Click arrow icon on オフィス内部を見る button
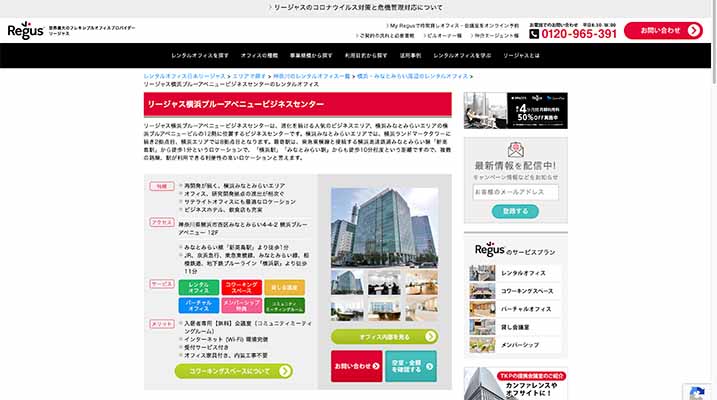 430,337
